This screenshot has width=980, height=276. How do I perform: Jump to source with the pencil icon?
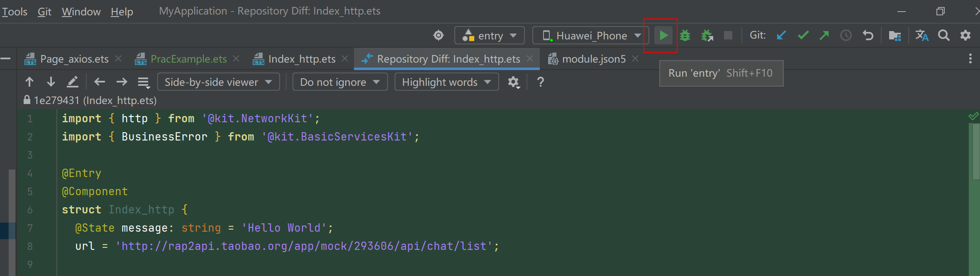(x=73, y=82)
